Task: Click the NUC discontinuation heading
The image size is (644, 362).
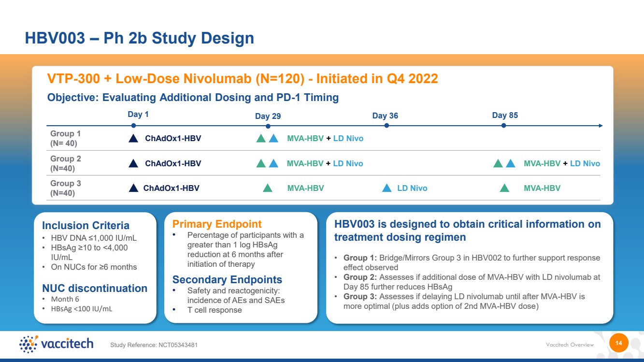Action: 95,289
